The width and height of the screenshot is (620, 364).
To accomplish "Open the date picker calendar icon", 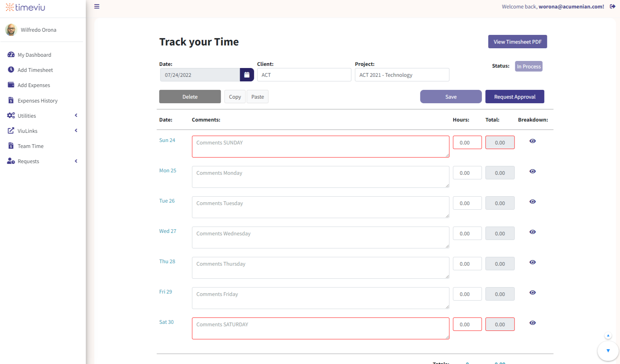I will point(247,75).
